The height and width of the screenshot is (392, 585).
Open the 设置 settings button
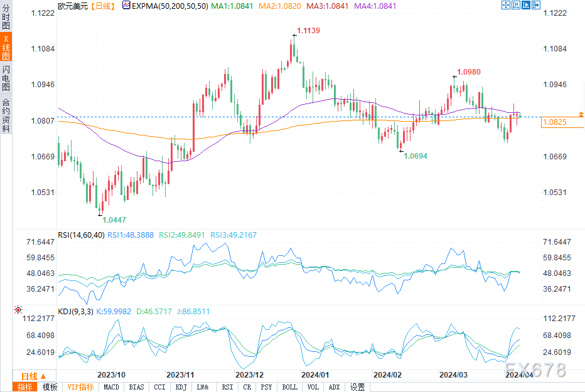coord(357,387)
